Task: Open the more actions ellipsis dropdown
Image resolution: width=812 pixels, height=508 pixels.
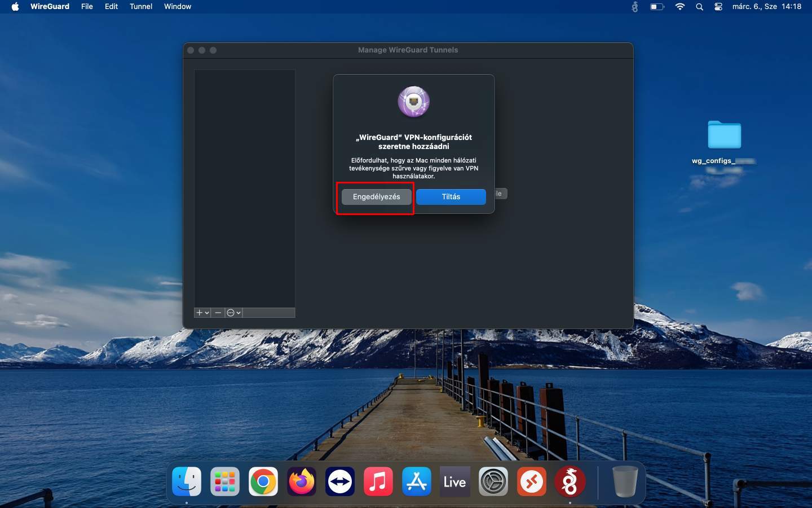Action: pos(233,313)
